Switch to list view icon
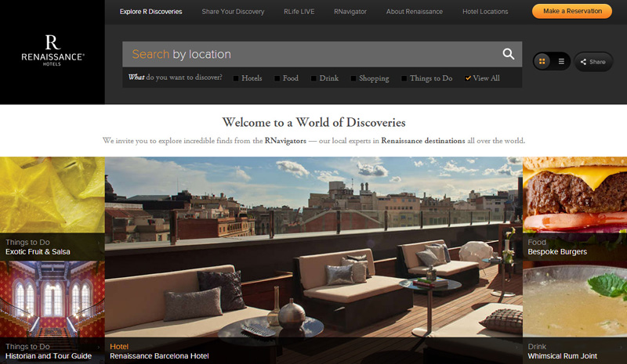This screenshot has height=364, width=627. coord(561,62)
